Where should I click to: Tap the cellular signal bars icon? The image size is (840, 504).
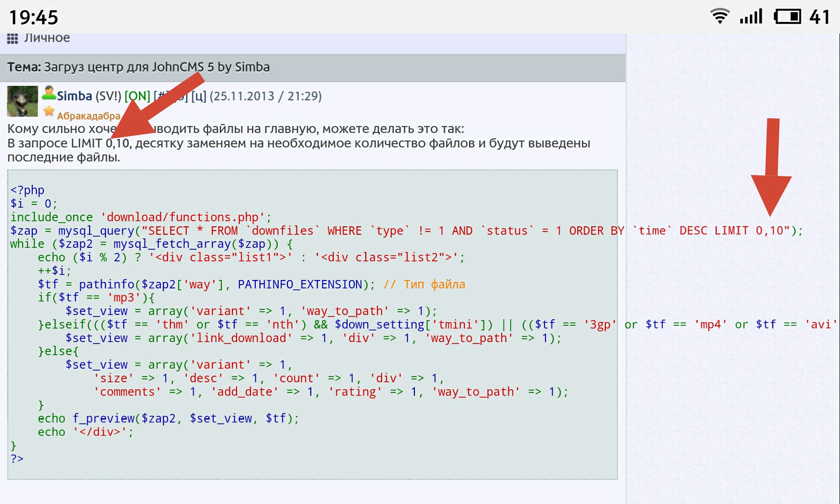[x=750, y=17]
